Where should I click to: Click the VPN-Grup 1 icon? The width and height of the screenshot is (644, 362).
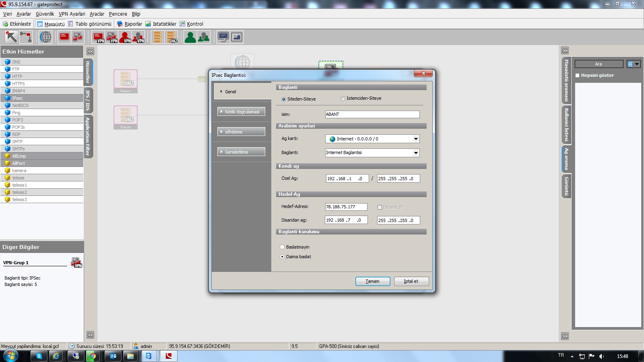tap(76, 263)
